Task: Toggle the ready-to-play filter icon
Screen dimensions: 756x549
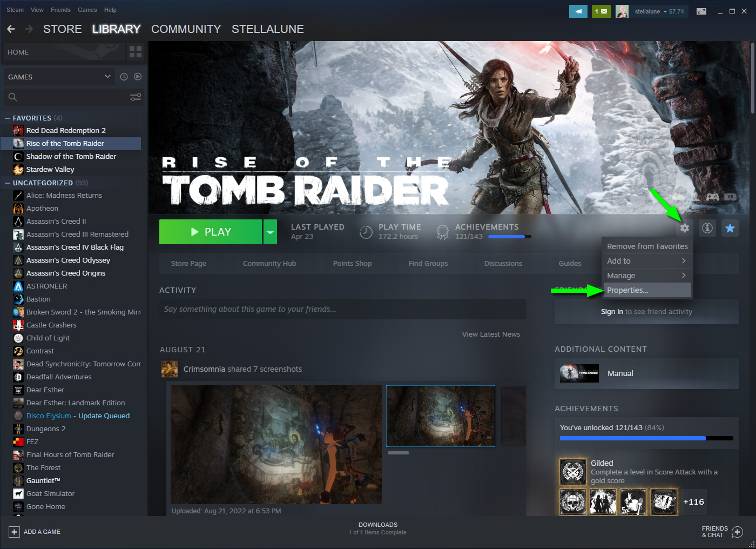Action: [138, 77]
